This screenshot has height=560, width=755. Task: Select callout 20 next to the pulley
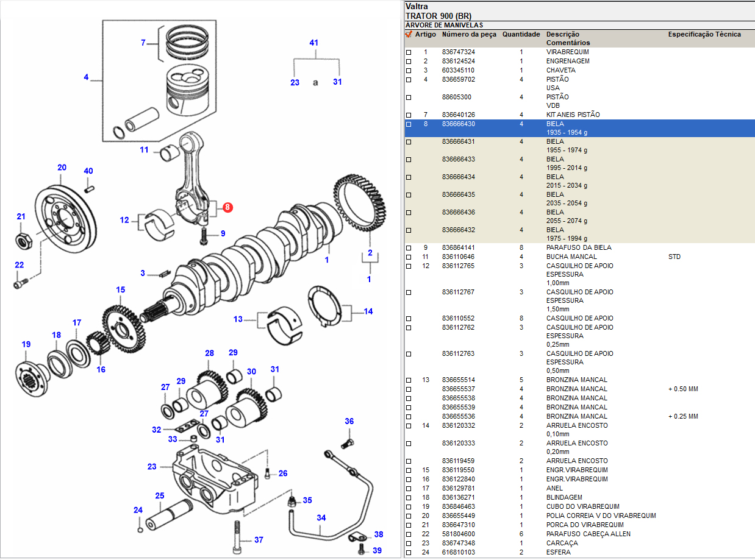[62, 168]
